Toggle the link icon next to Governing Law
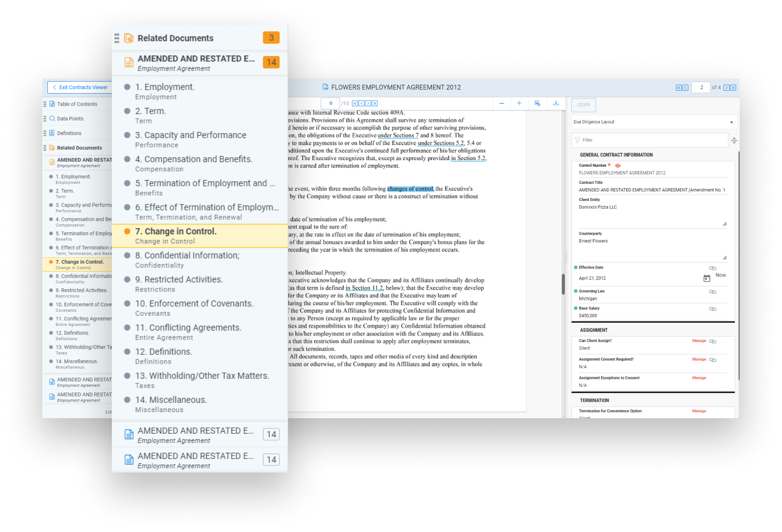782x532 pixels. pos(712,292)
